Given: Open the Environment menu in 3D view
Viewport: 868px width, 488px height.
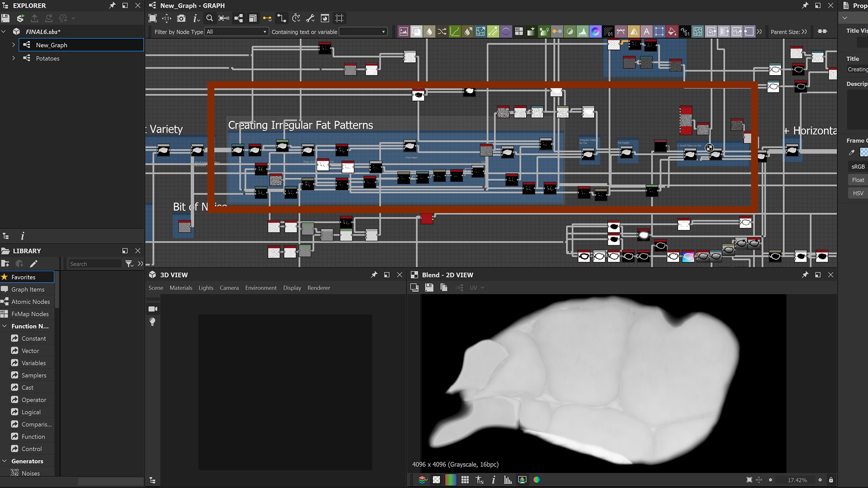Looking at the screenshot, I should (x=261, y=288).
